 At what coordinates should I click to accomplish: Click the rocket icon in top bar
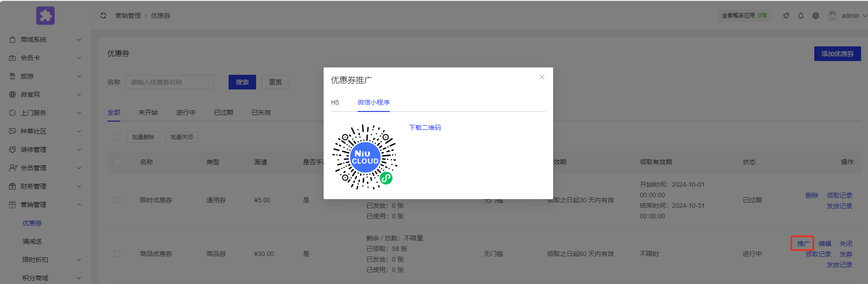coord(786,16)
